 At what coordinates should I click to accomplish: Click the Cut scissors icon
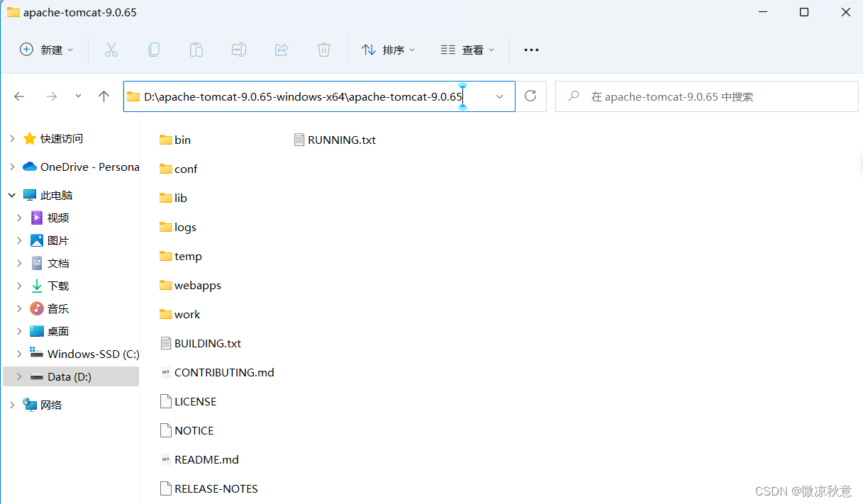click(111, 50)
